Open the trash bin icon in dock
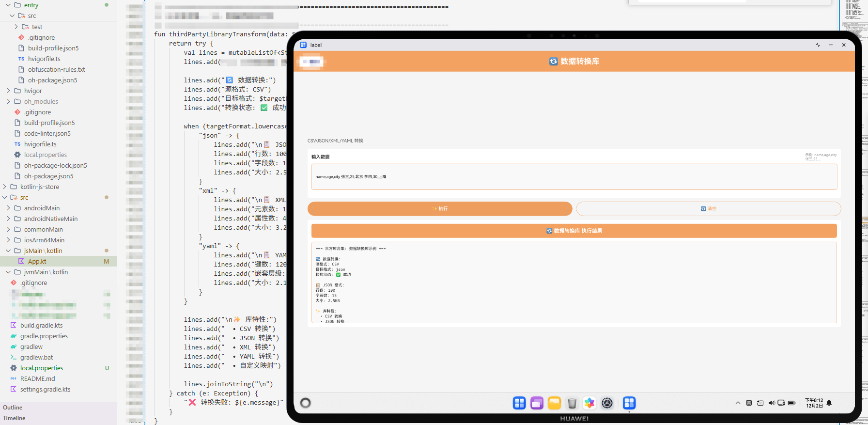 click(x=572, y=403)
